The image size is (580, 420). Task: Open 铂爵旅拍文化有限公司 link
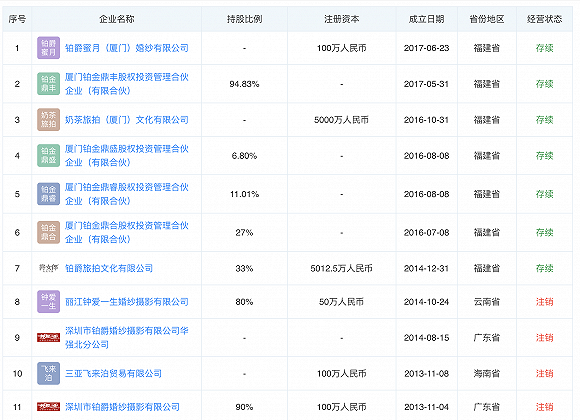point(109,268)
